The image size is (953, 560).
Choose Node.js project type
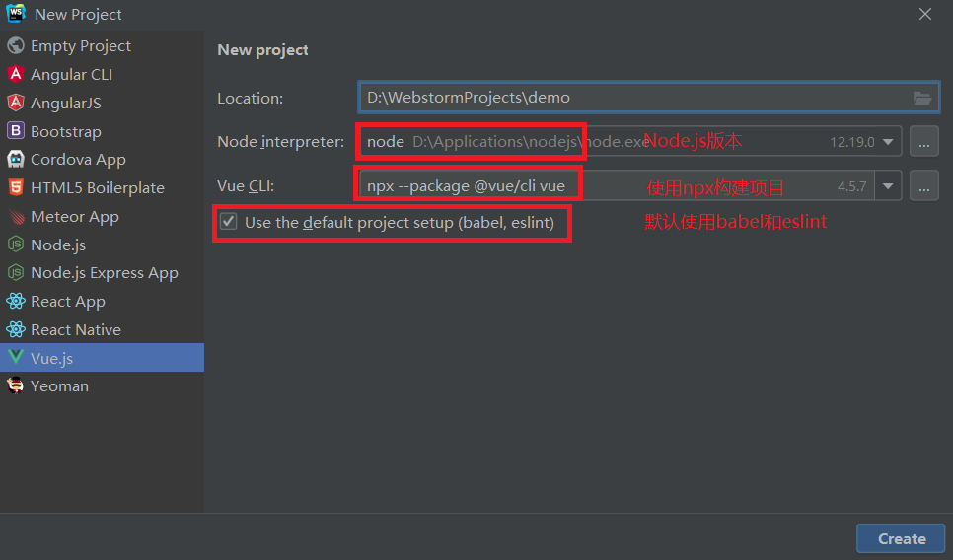[x=103, y=245]
